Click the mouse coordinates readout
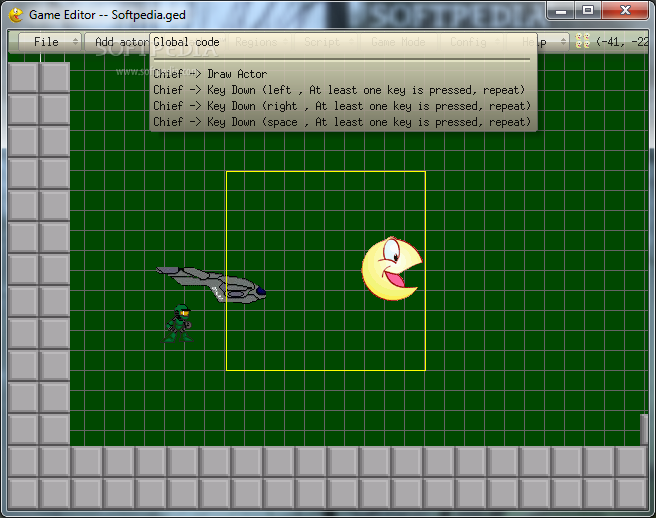 [x=622, y=41]
